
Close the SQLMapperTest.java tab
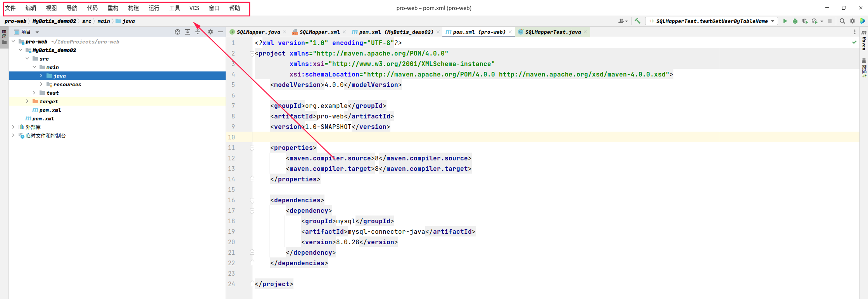pyautogui.click(x=585, y=32)
